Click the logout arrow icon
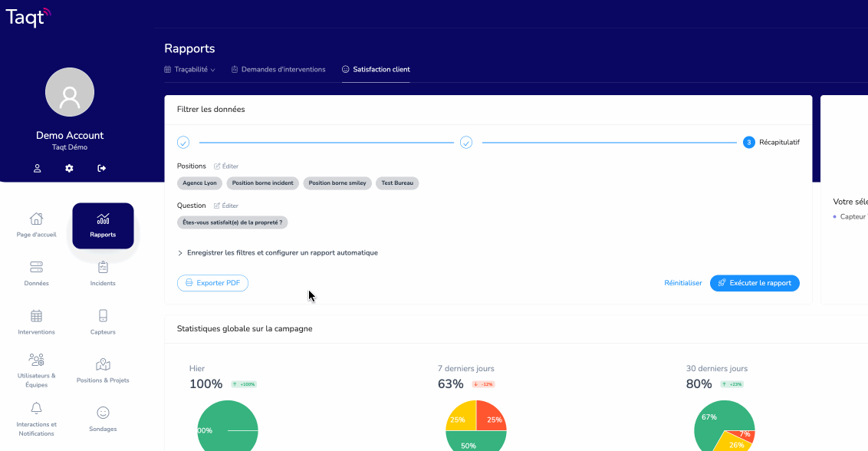Image resolution: width=868 pixels, height=451 pixels. point(102,169)
